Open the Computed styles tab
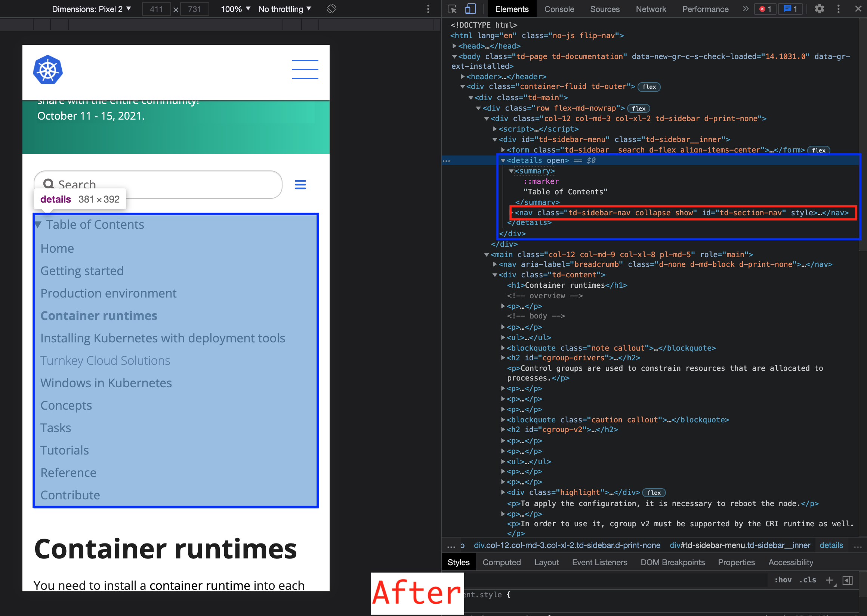 502,563
